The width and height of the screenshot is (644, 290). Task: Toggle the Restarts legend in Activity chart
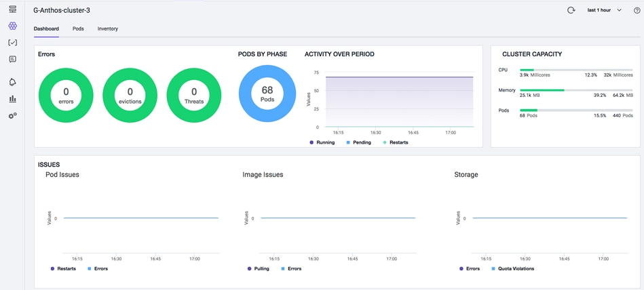tap(395, 142)
